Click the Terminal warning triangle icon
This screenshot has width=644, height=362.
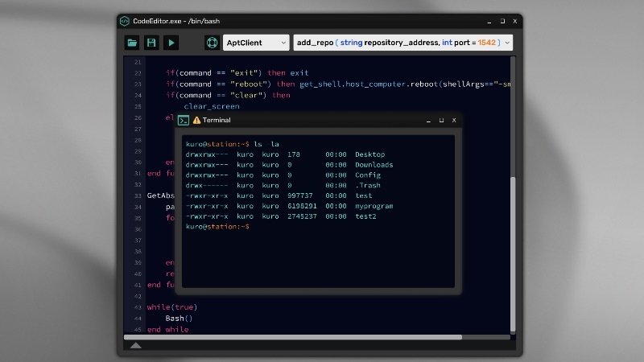[196, 120]
